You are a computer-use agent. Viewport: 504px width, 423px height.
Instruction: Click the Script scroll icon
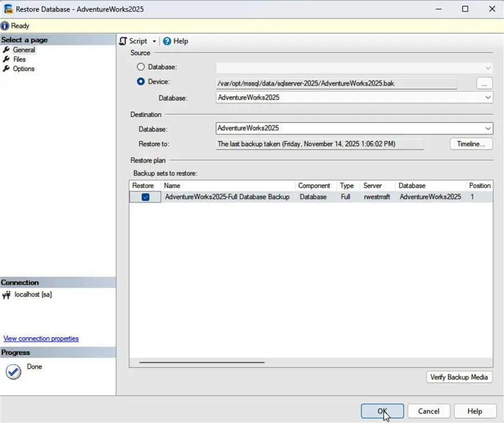(x=123, y=41)
